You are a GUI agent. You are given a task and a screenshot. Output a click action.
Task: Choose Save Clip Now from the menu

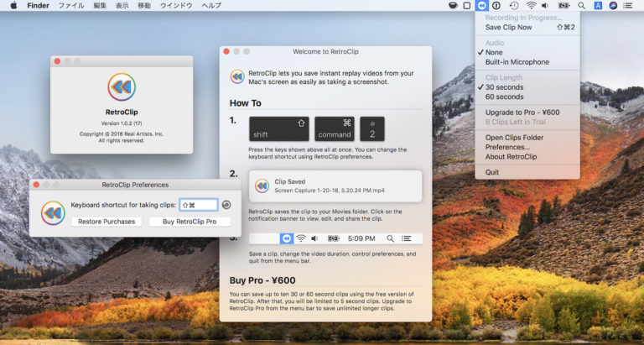[x=508, y=28]
